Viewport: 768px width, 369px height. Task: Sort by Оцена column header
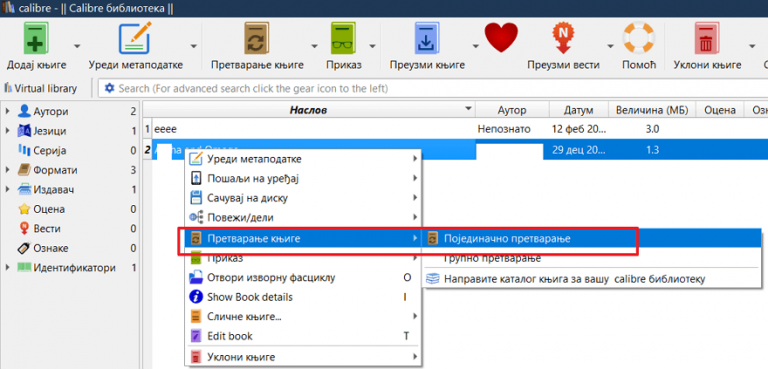click(720, 111)
